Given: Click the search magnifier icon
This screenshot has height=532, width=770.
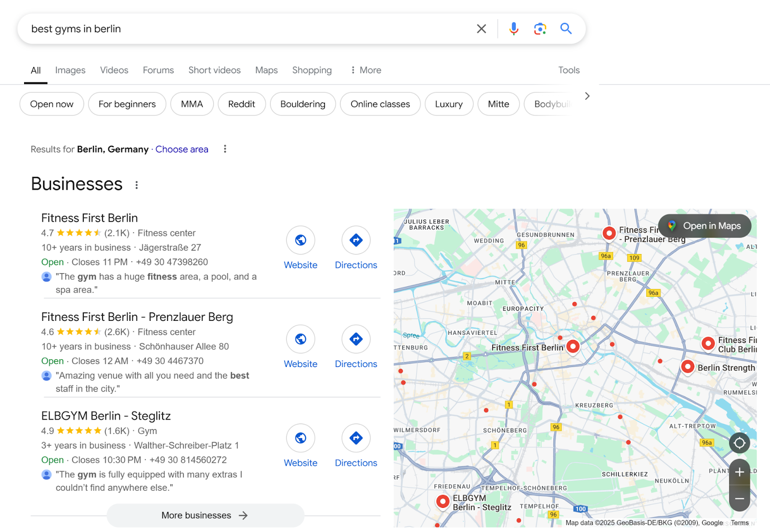Looking at the screenshot, I should click(x=566, y=29).
